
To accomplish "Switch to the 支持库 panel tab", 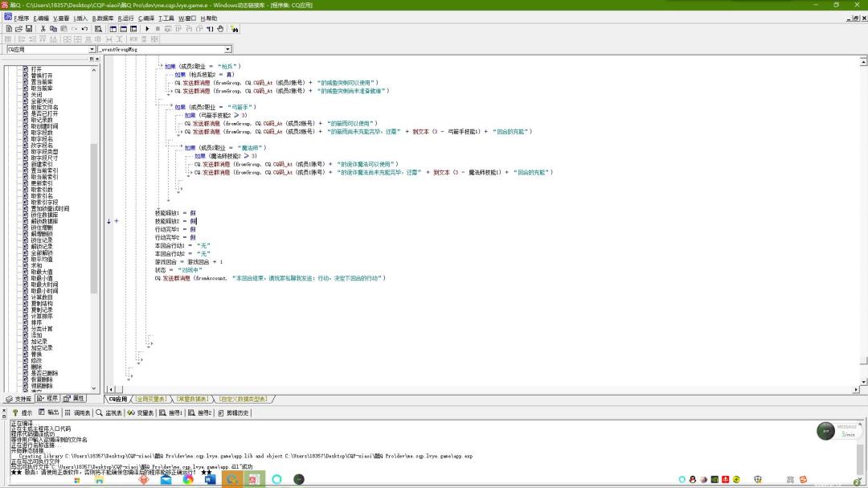I will tap(19, 399).
